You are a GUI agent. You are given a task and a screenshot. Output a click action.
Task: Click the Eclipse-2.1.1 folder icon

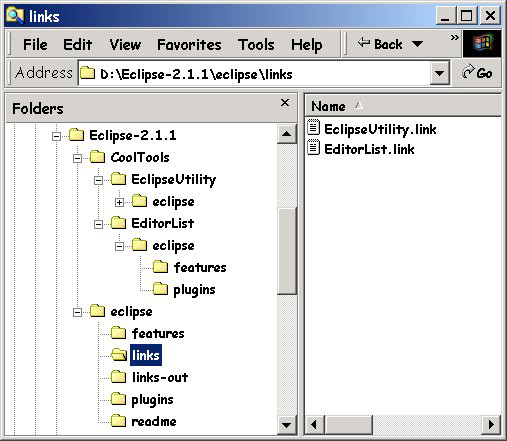click(x=76, y=135)
